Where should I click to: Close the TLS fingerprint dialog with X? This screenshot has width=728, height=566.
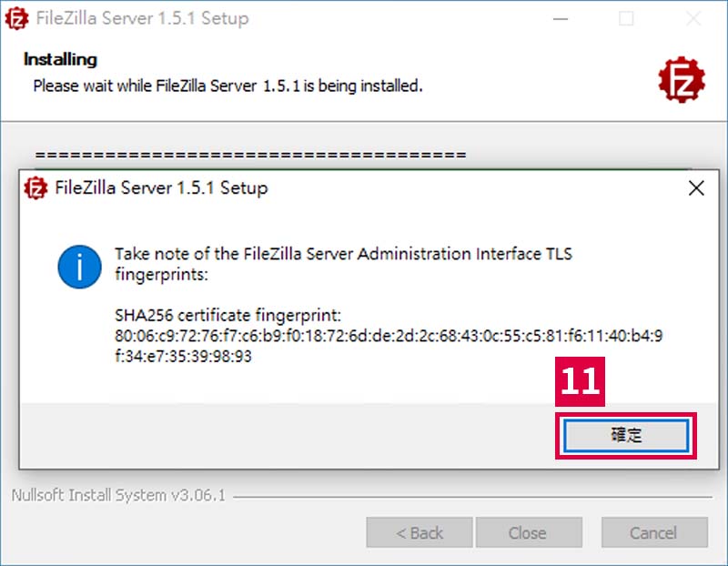[696, 188]
